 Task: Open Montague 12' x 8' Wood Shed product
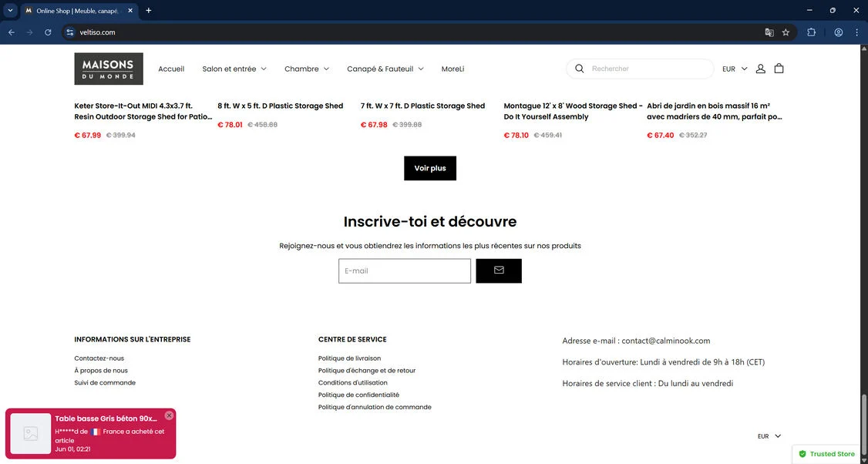pyautogui.click(x=574, y=111)
